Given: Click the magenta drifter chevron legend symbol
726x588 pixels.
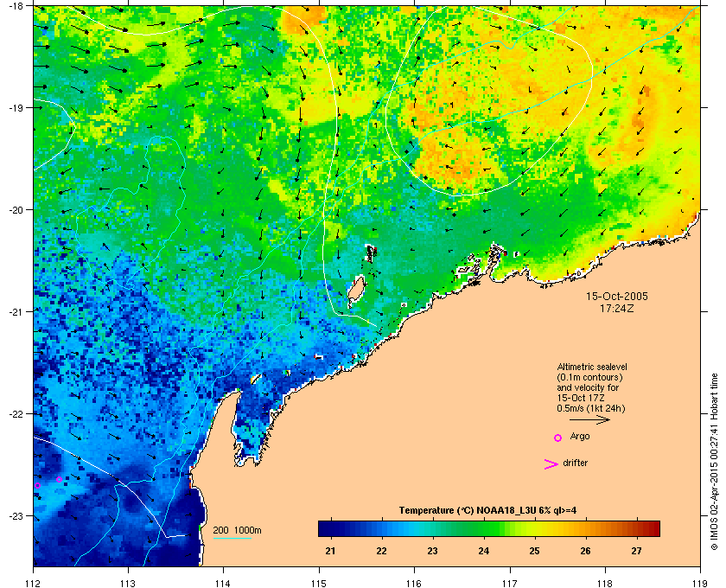Looking at the screenshot, I should coord(551,464).
